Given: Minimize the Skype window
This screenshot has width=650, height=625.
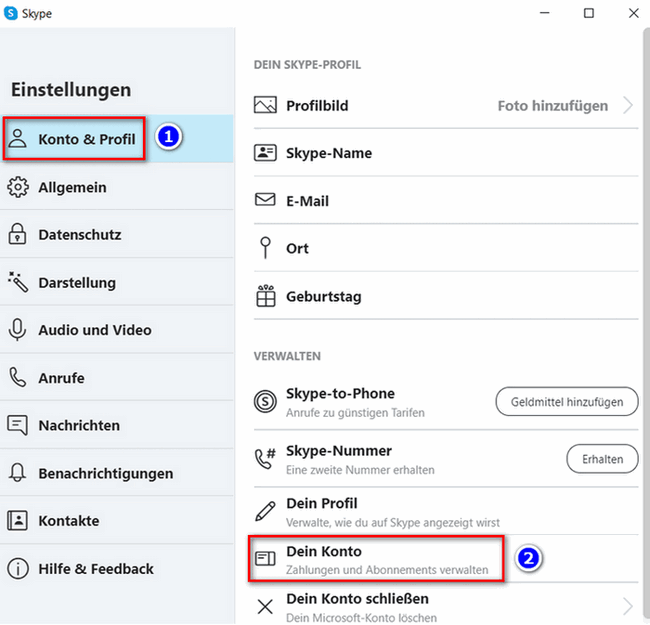Looking at the screenshot, I should click(544, 13).
